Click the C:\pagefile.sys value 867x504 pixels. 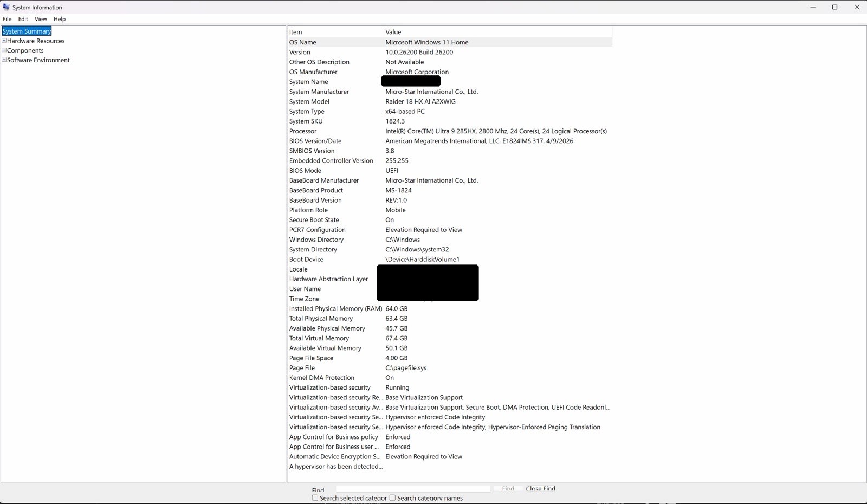(406, 368)
